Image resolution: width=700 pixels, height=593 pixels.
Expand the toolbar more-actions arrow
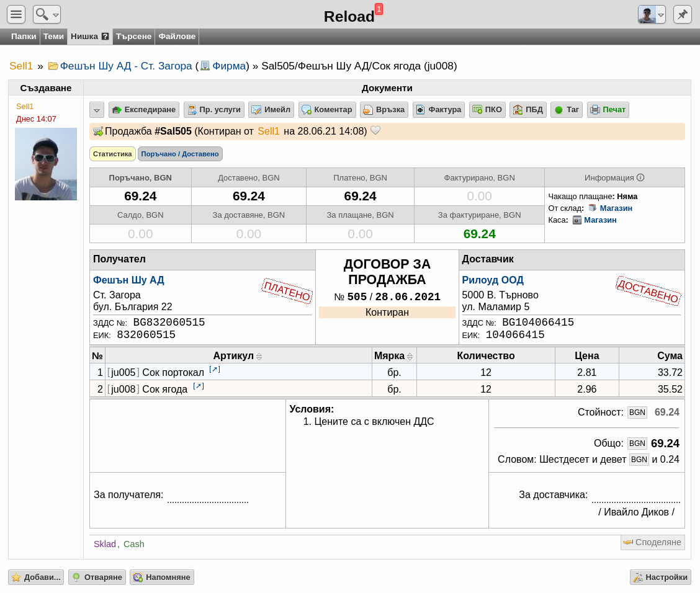(x=97, y=110)
